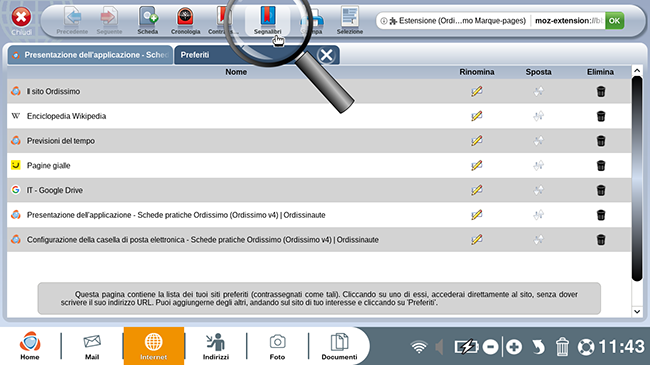Close the Preferiti tab
Viewport: 650px width, 365px height.
(326, 55)
